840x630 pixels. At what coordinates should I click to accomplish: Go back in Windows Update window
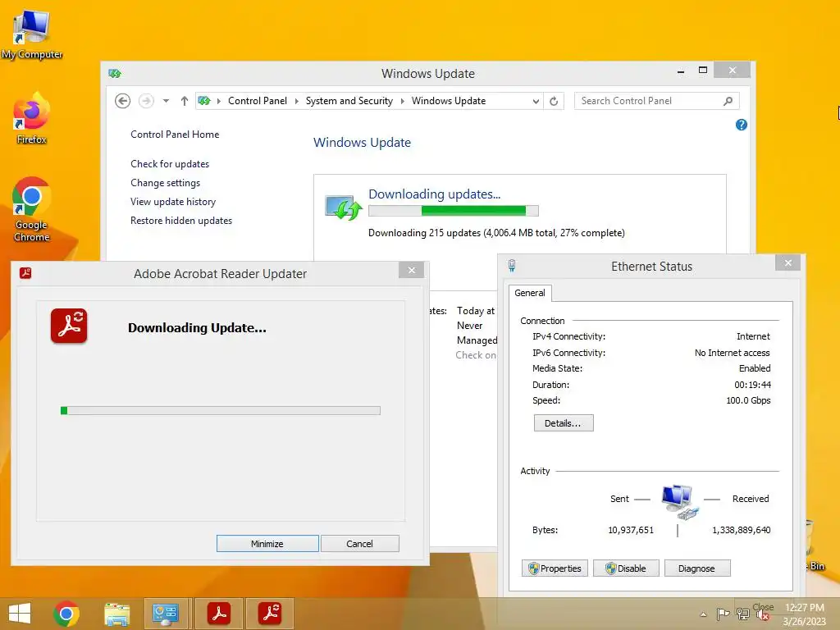[123, 101]
